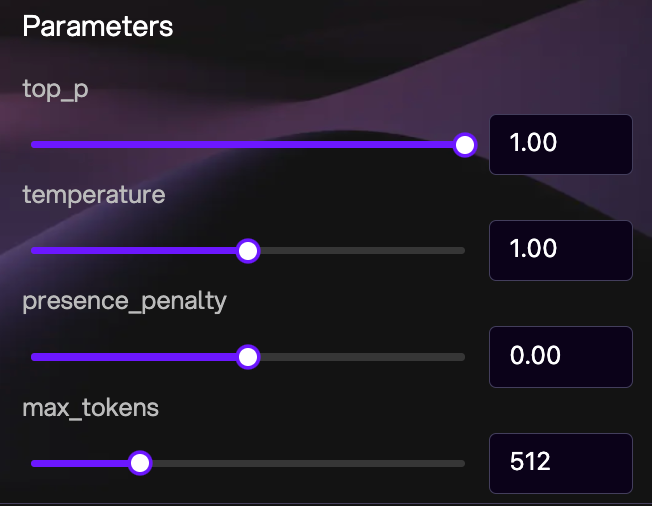The width and height of the screenshot is (652, 506).
Task: Click the unfilled gray part of presence_penalty track
Action: [x=360, y=357]
